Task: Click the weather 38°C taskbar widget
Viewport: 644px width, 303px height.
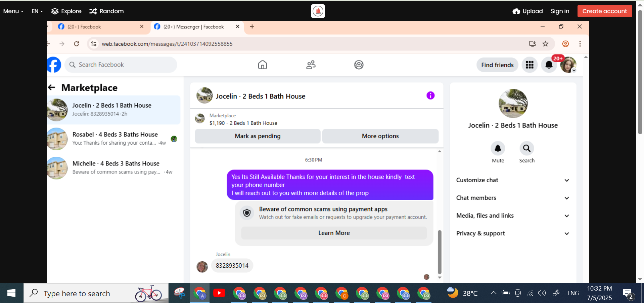Action: pos(462,293)
